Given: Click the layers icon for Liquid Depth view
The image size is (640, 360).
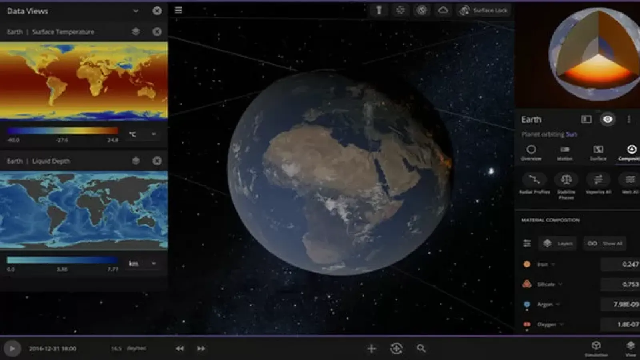Looking at the screenshot, I should 136,161.
